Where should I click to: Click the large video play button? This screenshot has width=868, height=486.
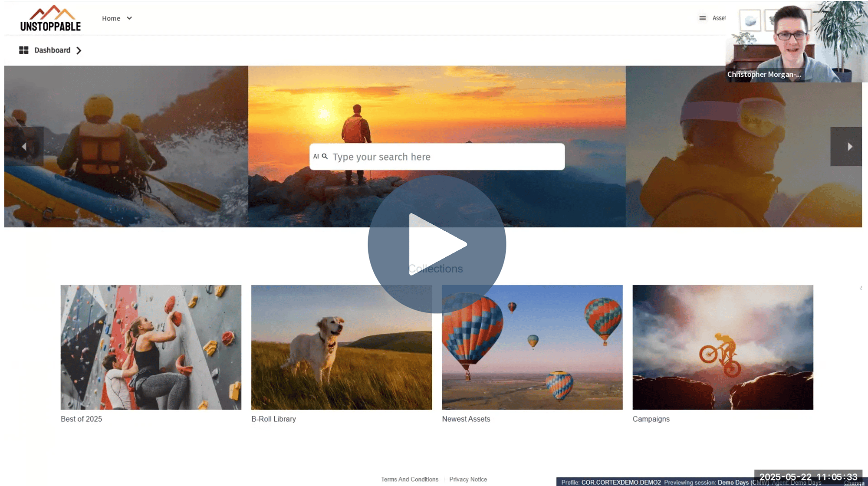click(437, 244)
